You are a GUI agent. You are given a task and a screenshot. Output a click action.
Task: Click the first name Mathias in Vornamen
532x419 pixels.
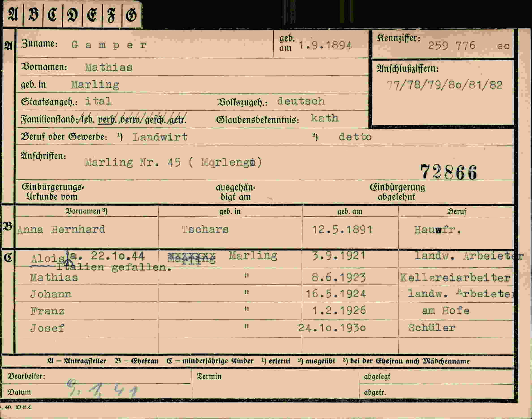[x=109, y=67]
